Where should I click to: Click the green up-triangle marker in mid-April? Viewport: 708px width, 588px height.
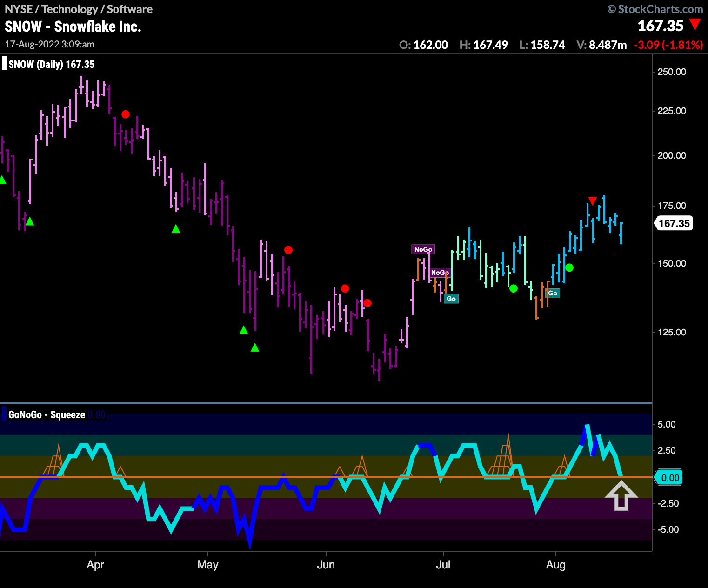[x=176, y=229]
